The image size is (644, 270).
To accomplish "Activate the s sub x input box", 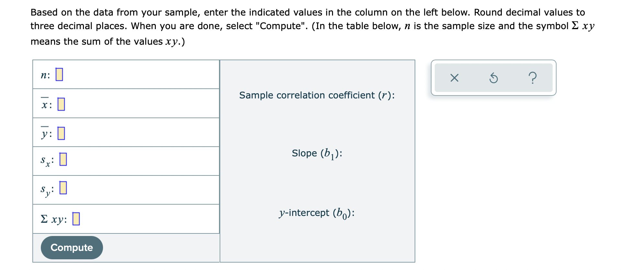I will pyautogui.click(x=63, y=159).
